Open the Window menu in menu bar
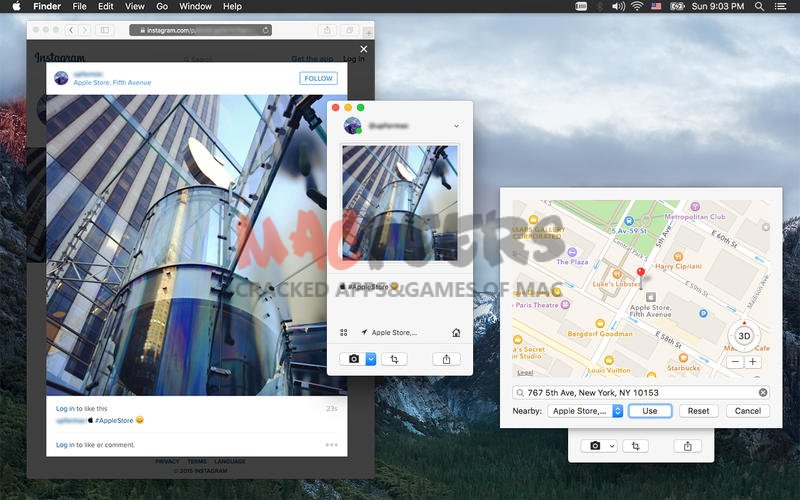Screen dimensions: 800x500 195,7
